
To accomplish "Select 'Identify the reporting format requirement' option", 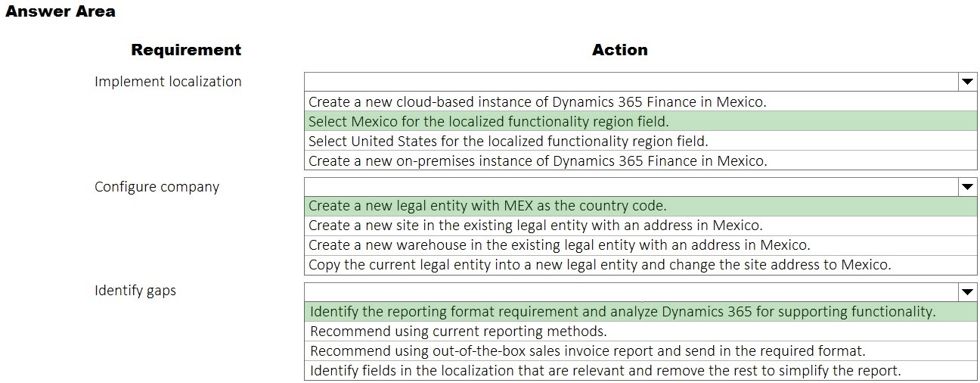I will coord(640,311).
